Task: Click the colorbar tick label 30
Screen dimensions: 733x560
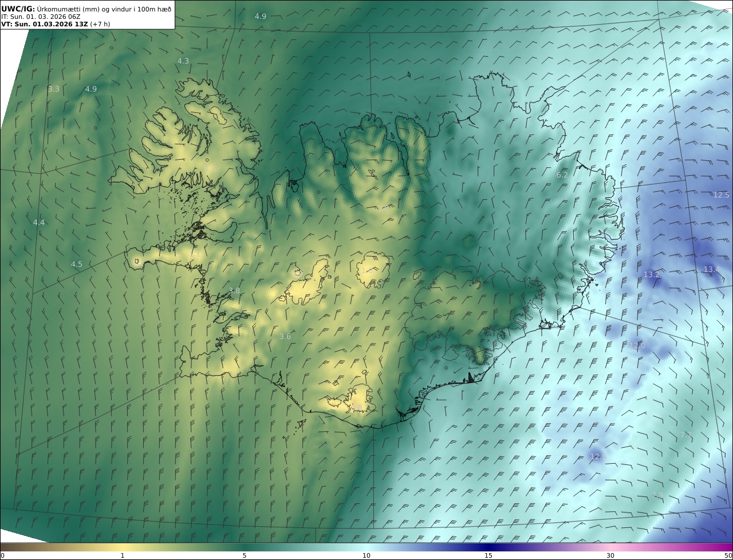Action: point(610,555)
